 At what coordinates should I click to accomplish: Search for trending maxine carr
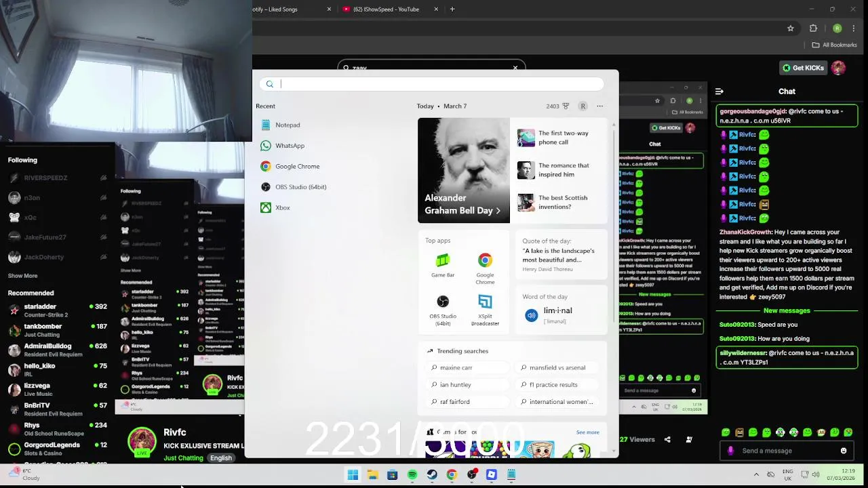pyautogui.click(x=469, y=367)
